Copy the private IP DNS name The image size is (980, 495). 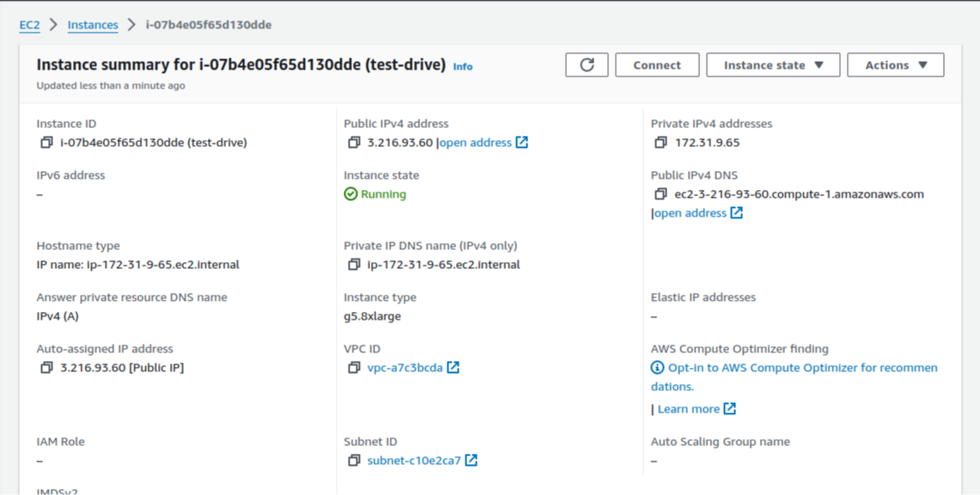[353, 264]
